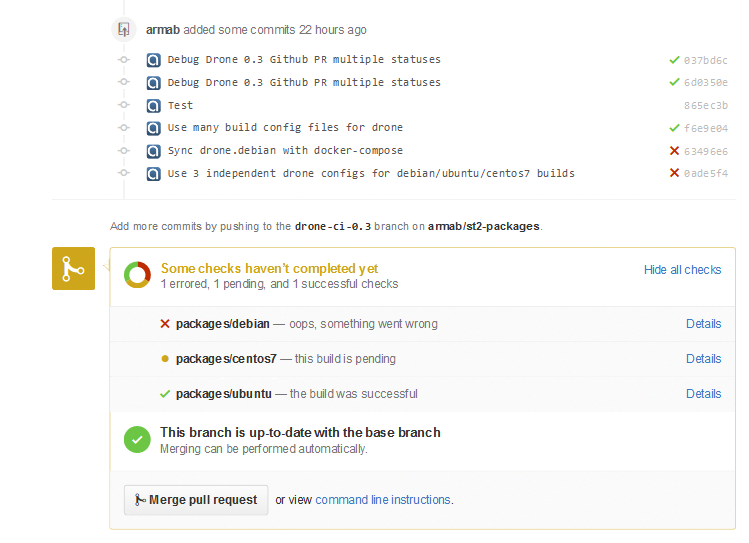
Task: Click the push commits icon beside armab
Action: click(124, 30)
